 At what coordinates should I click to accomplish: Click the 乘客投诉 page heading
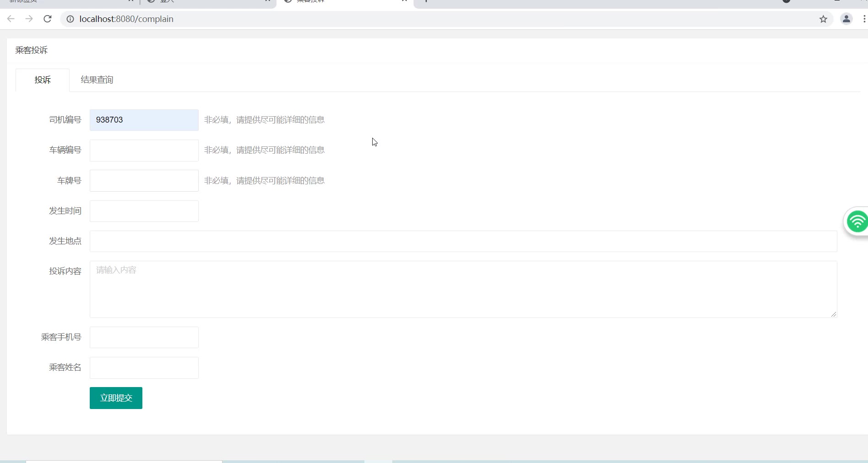click(32, 50)
